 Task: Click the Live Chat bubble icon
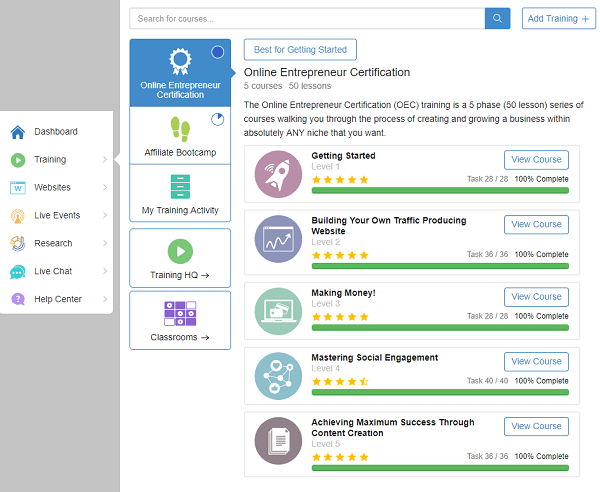click(x=18, y=272)
